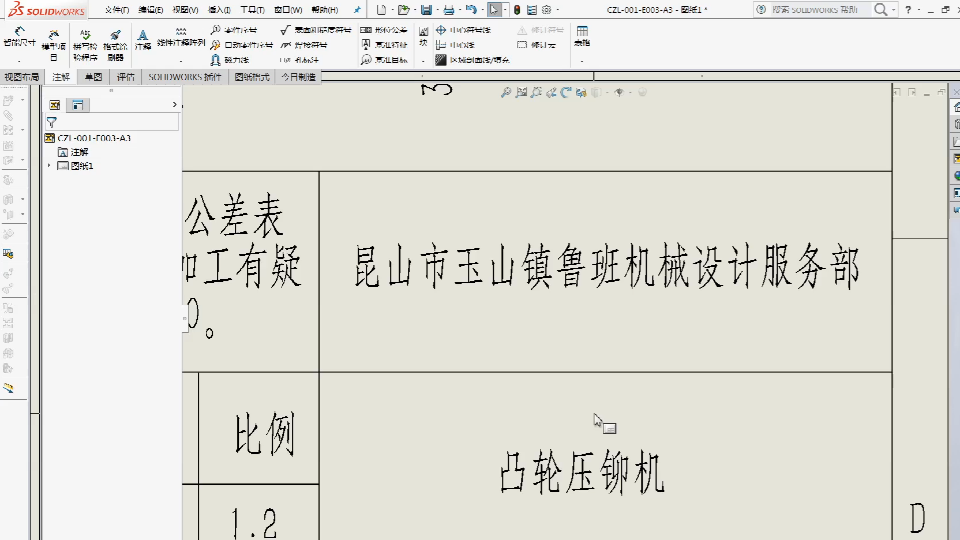Insert a Centerline
The width and height of the screenshot is (960, 540).
(456, 45)
